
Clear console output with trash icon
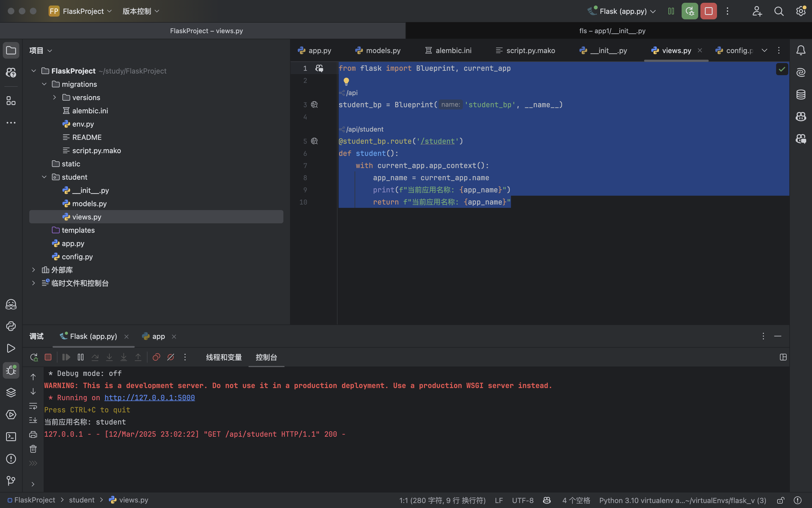click(x=33, y=449)
